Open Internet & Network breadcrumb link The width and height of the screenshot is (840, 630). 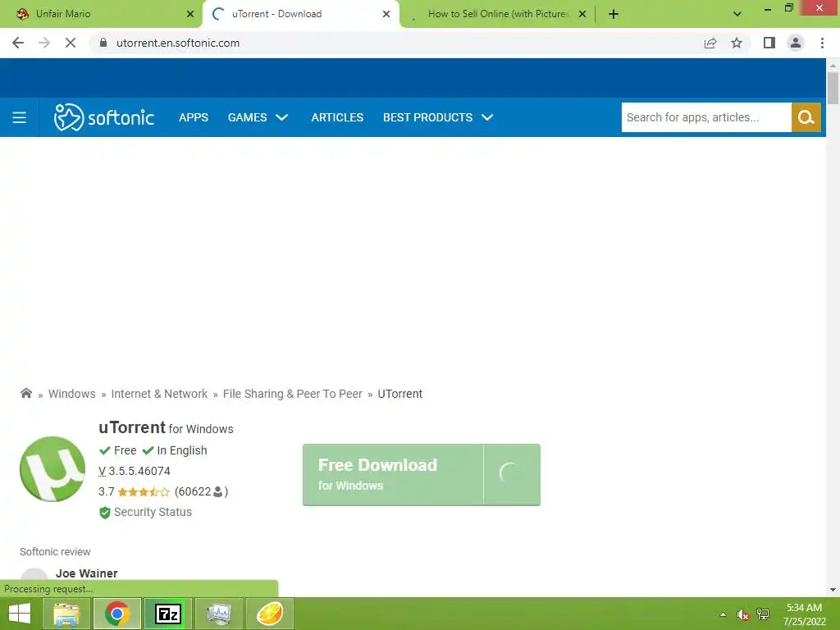[x=159, y=394]
